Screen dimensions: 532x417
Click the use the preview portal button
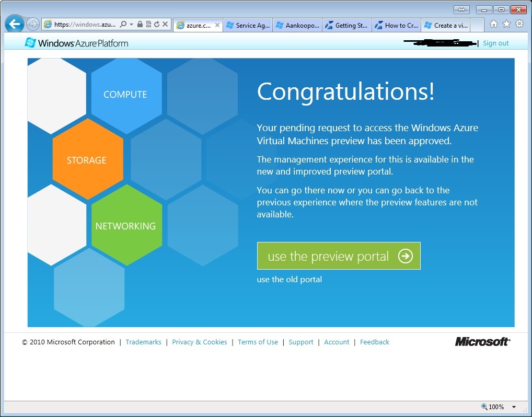(x=339, y=256)
